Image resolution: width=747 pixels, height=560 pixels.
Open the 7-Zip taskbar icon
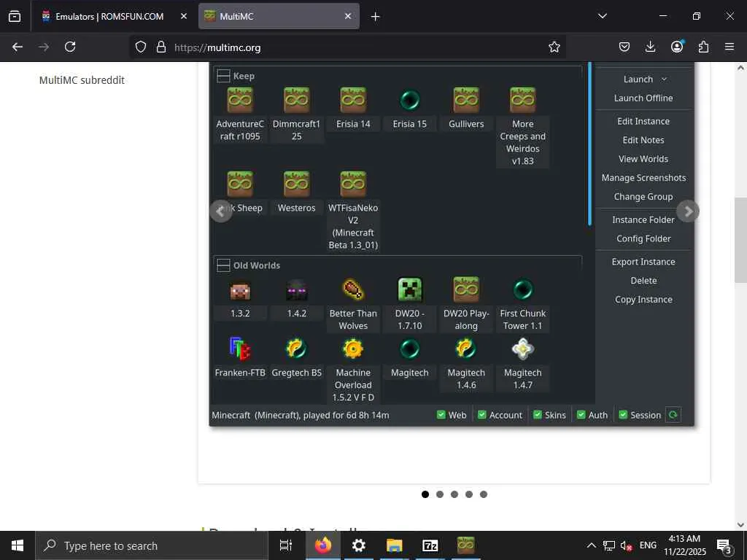click(430, 545)
